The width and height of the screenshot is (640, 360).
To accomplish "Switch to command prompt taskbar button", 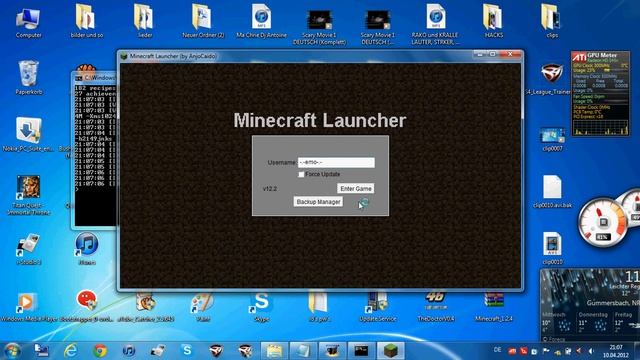I will pos(361,350).
